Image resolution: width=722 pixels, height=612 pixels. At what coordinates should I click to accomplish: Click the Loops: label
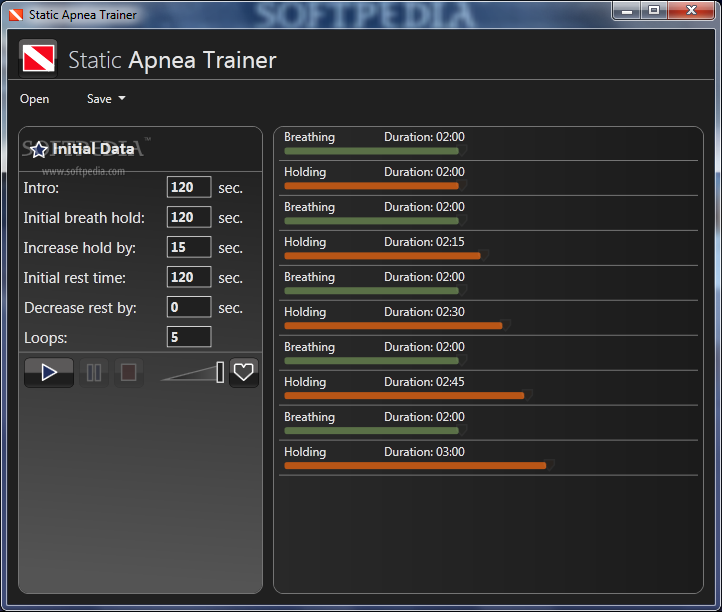click(x=46, y=338)
